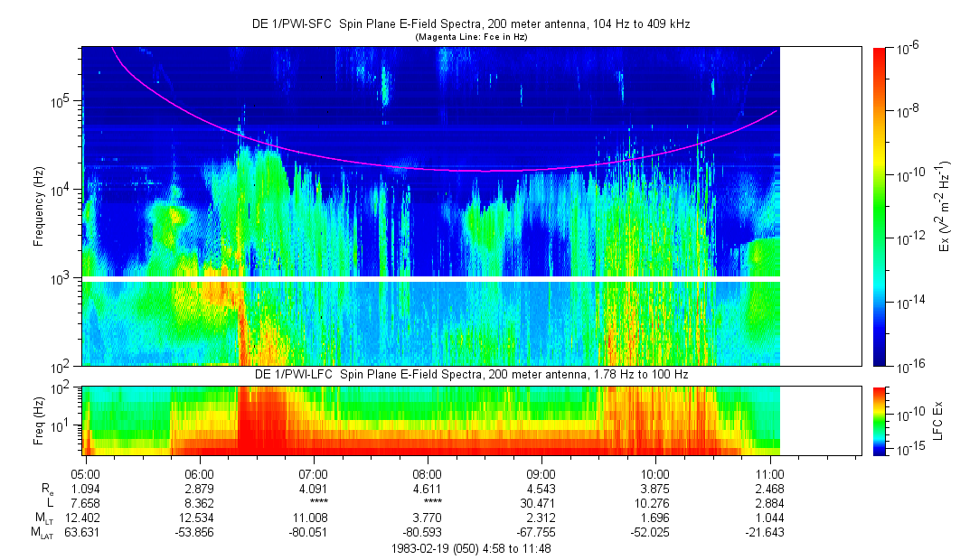Click the 05:00 time axis label
Viewport: 979px width, 560px height.
tap(85, 472)
